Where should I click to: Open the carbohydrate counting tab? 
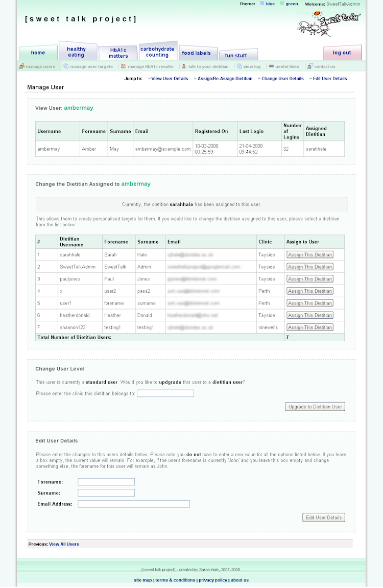[x=157, y=52]
